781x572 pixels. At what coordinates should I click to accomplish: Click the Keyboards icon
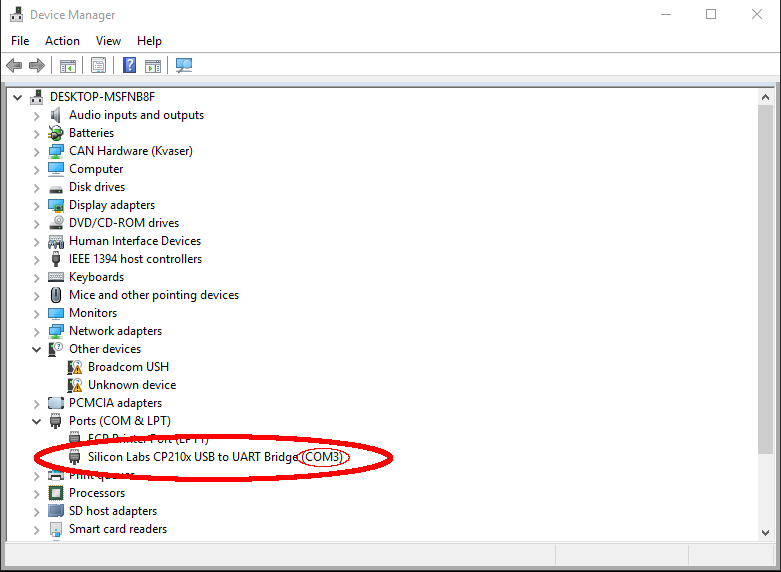pyautogui.click(x=56, y=277)
